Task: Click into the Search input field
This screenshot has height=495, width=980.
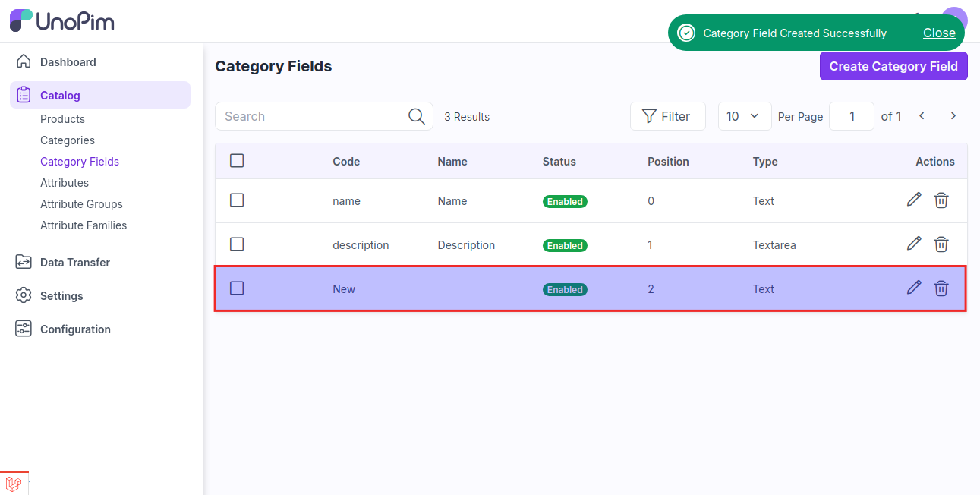Action: tap(313, 116)
